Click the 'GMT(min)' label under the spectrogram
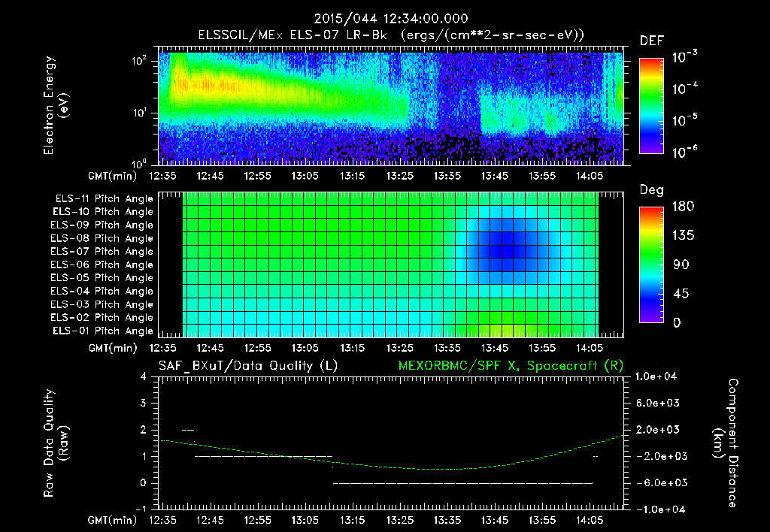The width and height of the screenshot is (770, 532). pos(113,176)
